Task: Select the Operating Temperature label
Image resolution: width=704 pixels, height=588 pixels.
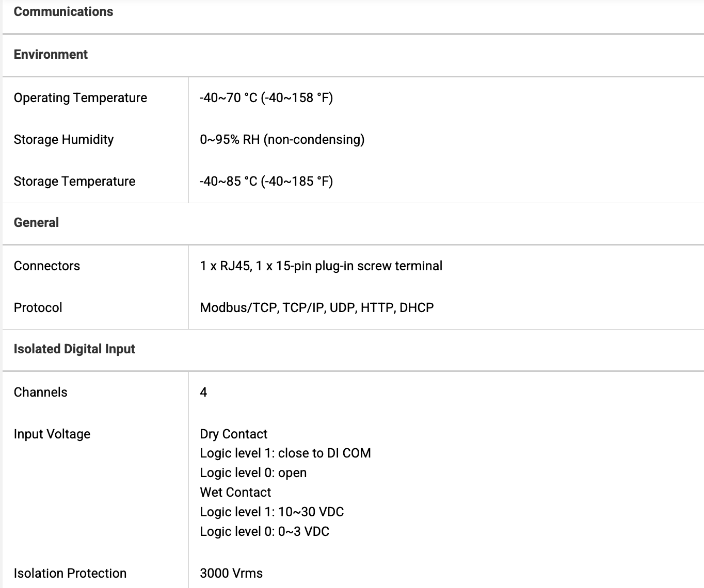Action: (81, 98)
